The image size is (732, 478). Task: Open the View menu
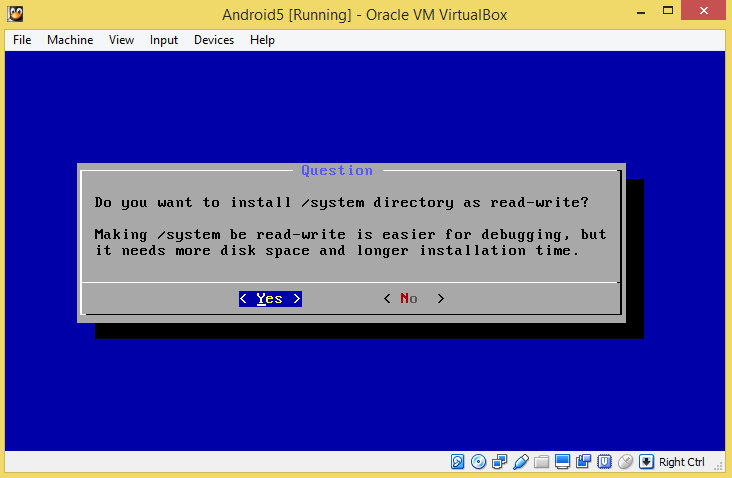(121, 40)
